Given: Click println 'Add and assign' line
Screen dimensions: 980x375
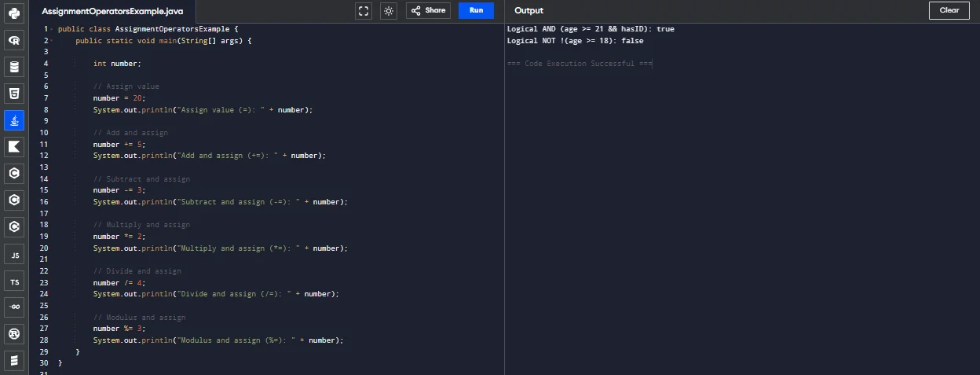Looking at the screenshot, I should [x=209, y=156].
